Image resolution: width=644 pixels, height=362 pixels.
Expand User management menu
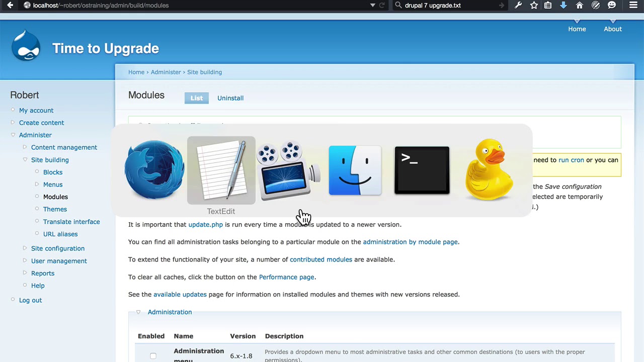25,261
